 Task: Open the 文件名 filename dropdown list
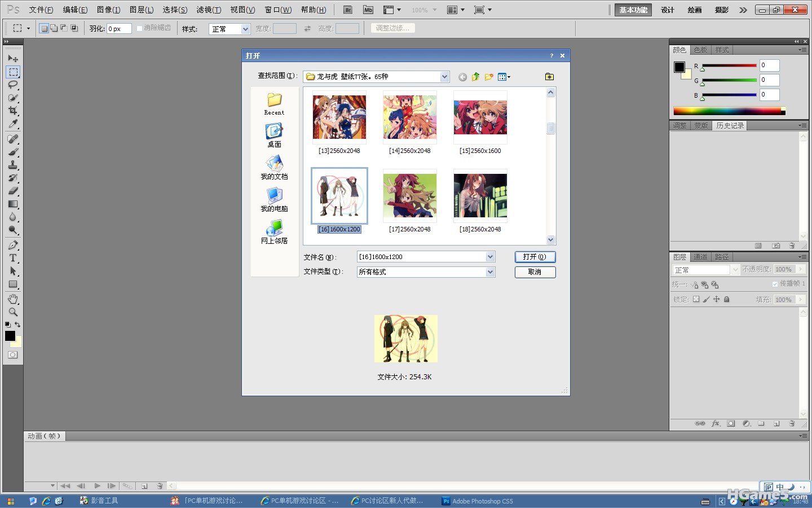[490, 257]
